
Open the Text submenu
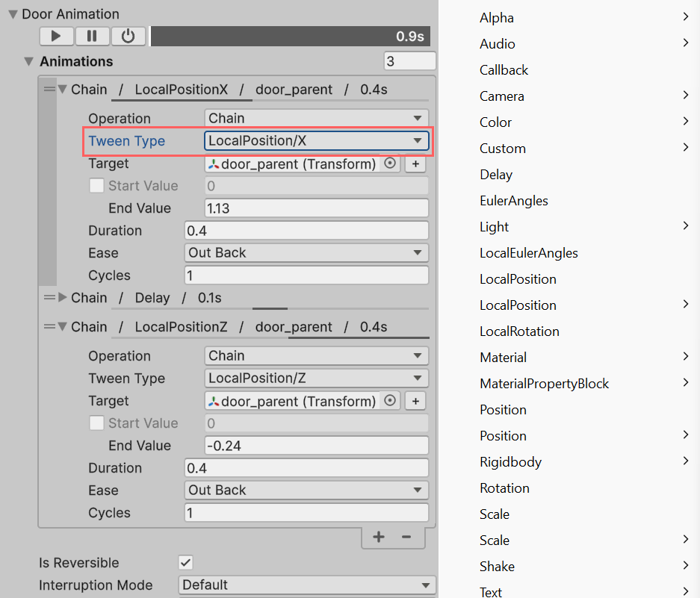click(584, 592)
